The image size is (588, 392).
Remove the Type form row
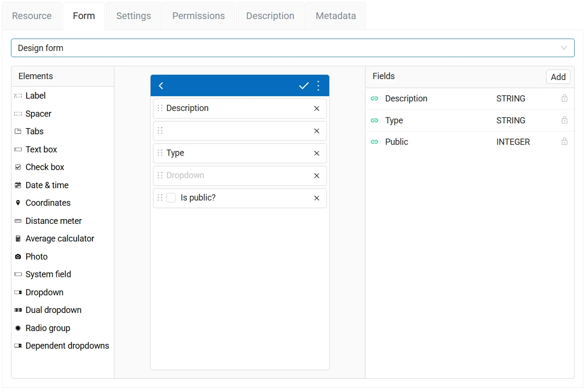(317, 153)
